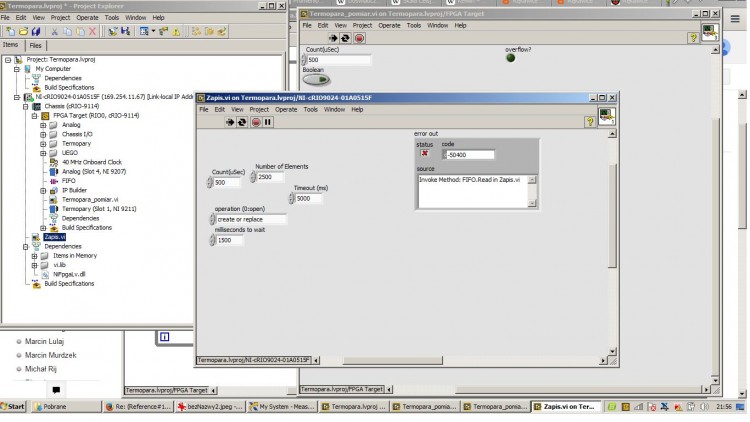The width and height of the screenshot is (750, 422).
Task: Abort execution of Zapis.vi
Action: click(x=256, y=122)
